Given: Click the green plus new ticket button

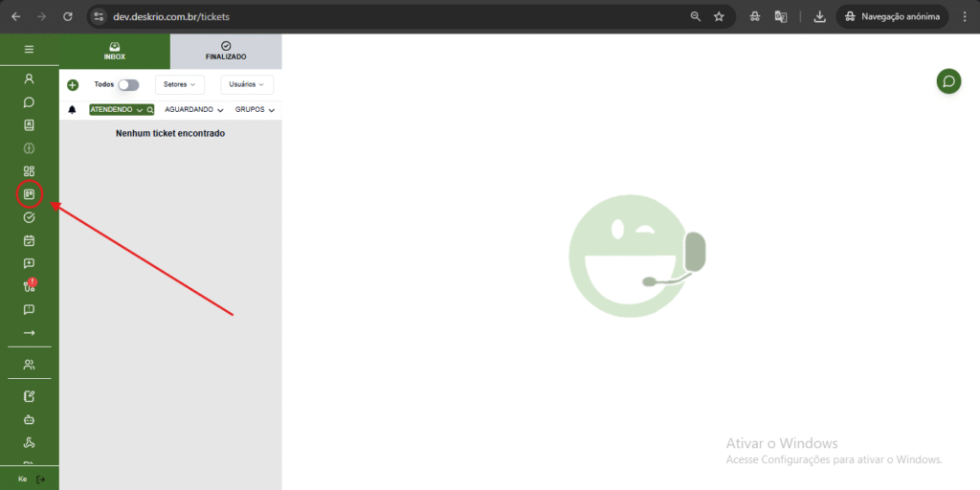Looking at the screenshot, I should pos(73,85).
